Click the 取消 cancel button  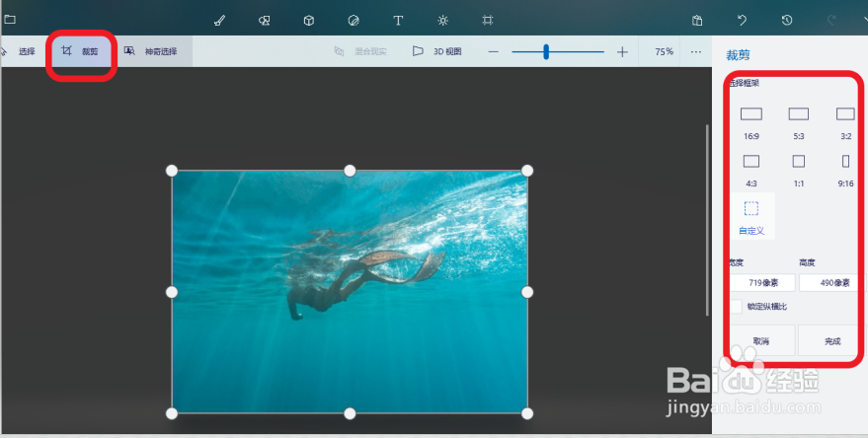point(761,340)
